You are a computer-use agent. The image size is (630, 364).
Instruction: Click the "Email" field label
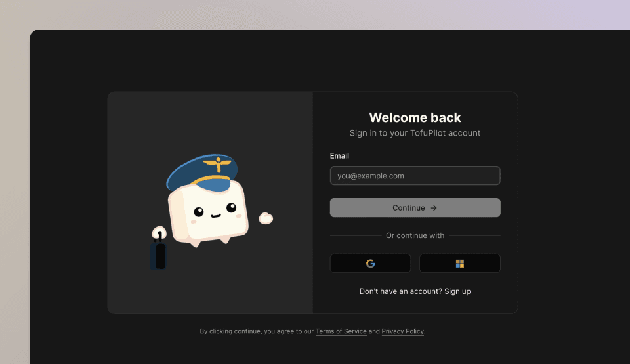coord(339,156)
